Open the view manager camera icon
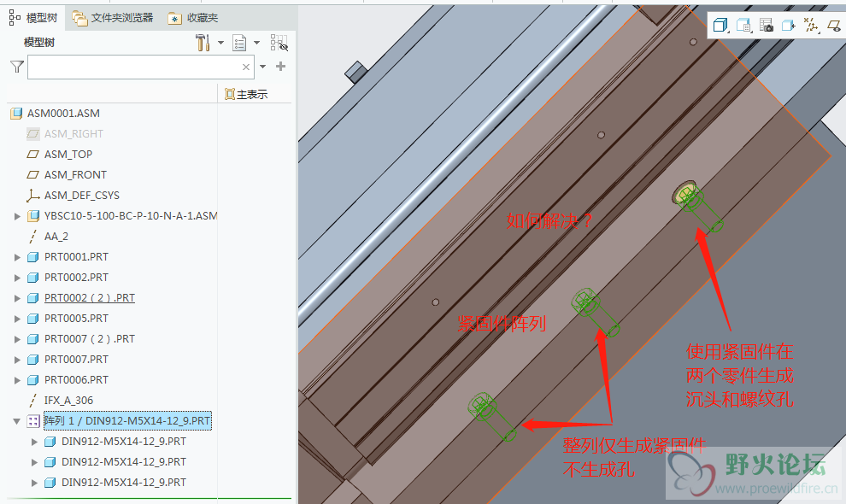This screenshot has width=846, height=504. tap(766, 26)
